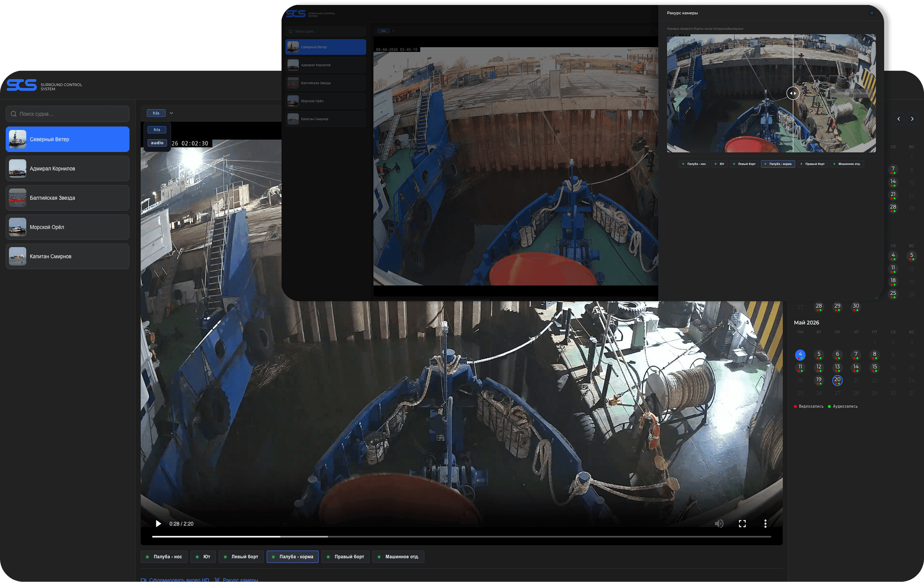Pick May 4 in the Май 2026 calendar

point(800,355)
